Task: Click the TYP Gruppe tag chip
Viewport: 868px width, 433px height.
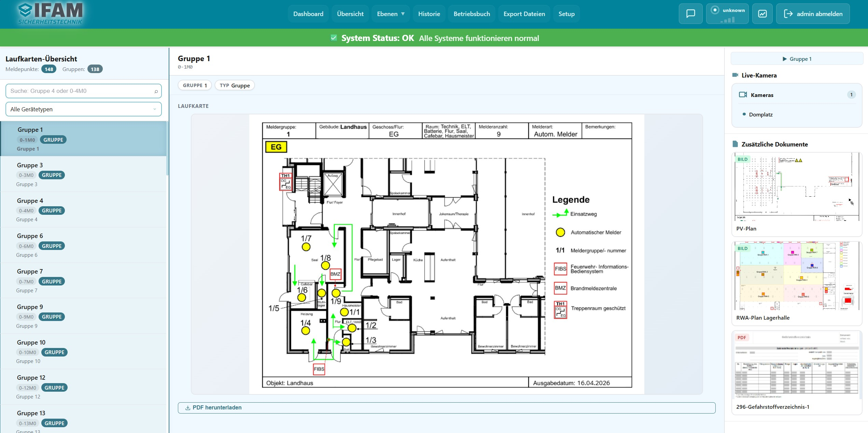Action: tap(235, 85)
